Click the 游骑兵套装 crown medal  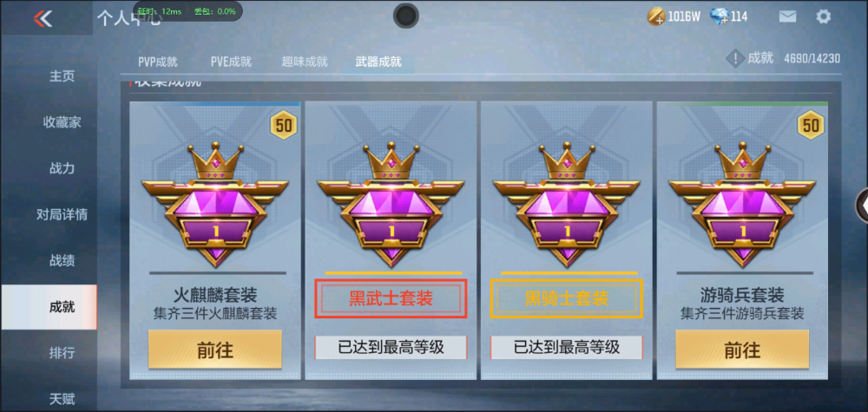pos(742,204)
